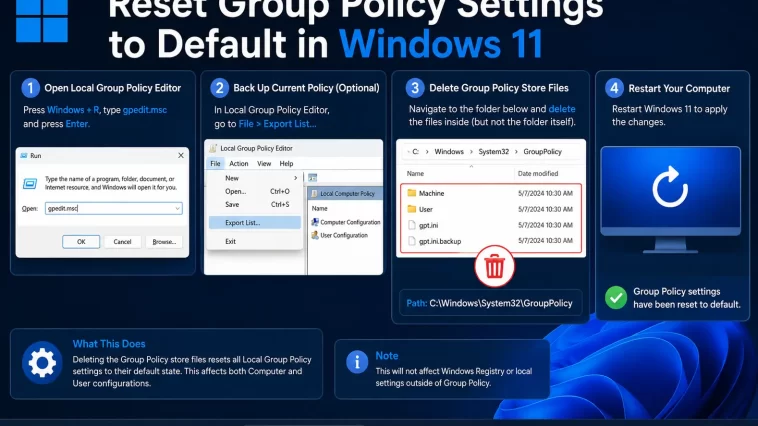758x426 pixels.
Task: Open the Help menu
Action: tap(286, 163)
